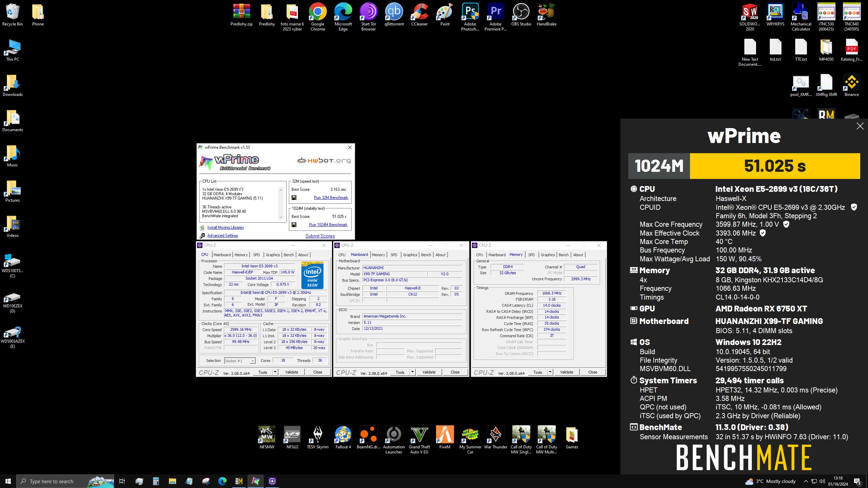This screenshot has height=488, width=868.
Task: Click weather widget Mostly cloudy
Action: click(x=770, y=481)
